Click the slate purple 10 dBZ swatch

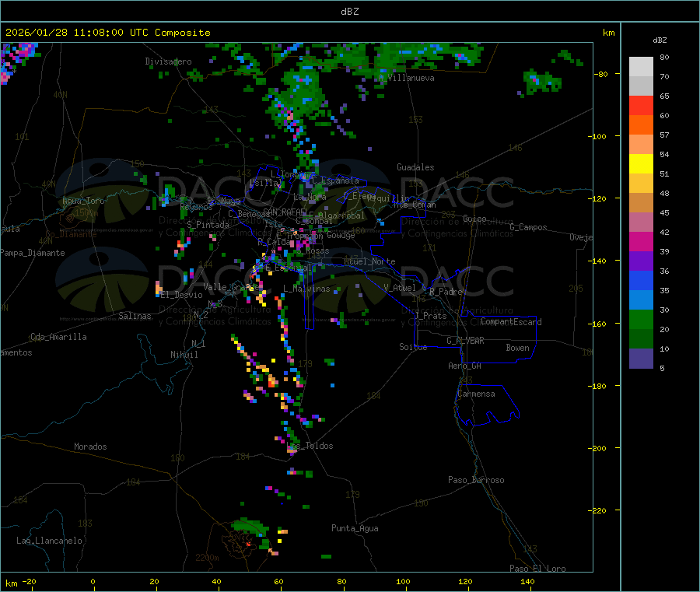[641, 358]
